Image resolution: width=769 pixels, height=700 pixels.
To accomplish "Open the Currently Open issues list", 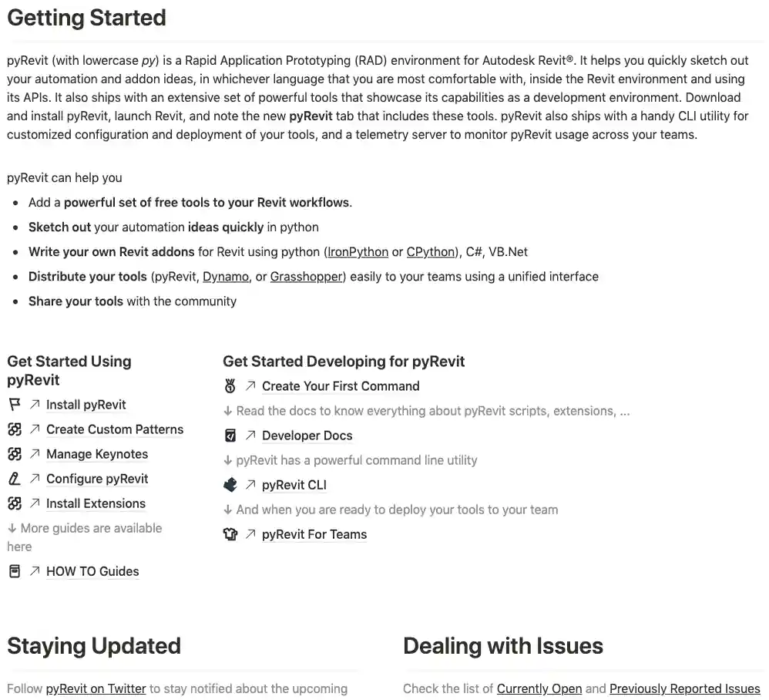I will [x=539, y=688].
